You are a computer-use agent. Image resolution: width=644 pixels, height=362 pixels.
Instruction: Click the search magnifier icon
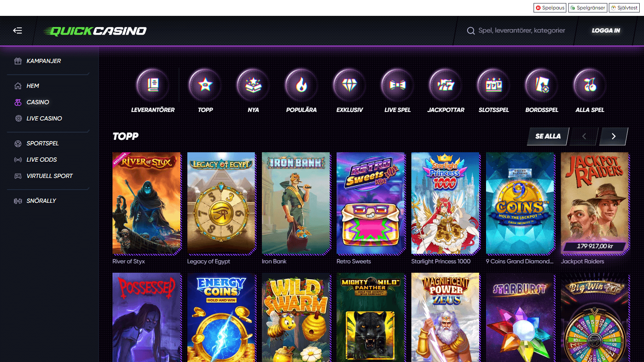(471, 31)
